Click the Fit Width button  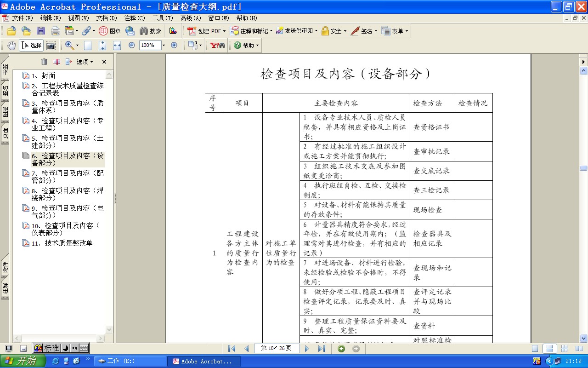[117, 45]
